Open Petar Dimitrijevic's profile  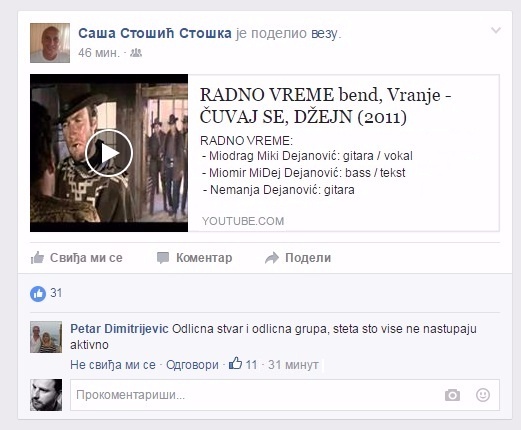pos(119,329)
